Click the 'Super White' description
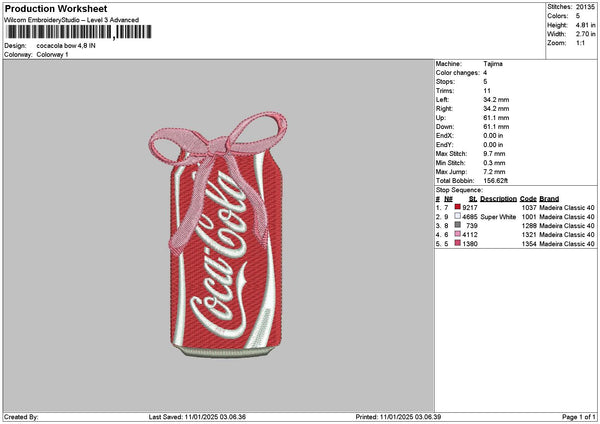The height and width of the screenshot is (424, 600). tap(498, 217)
